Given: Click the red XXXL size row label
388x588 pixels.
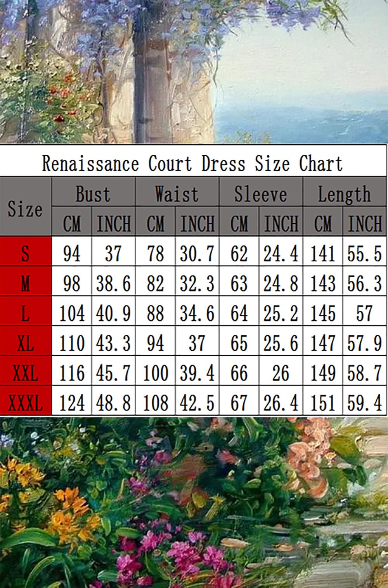Looking at the screenshot, I should point(26,403).
